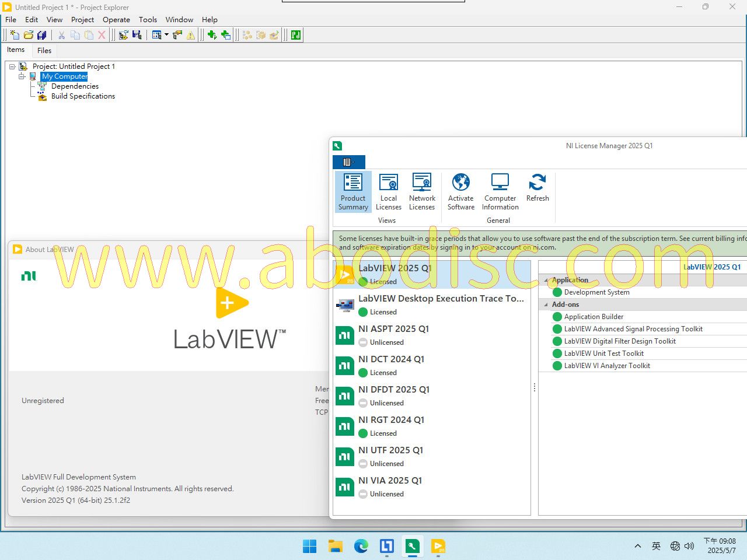Select the NI DFDT 2025 Q1 product

pos(431,395)
